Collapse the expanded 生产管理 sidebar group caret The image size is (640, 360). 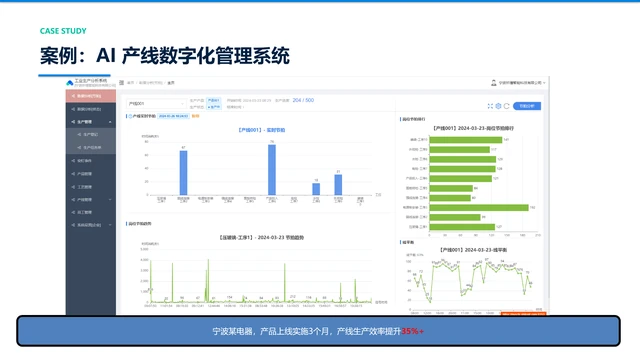coord(110,122)
